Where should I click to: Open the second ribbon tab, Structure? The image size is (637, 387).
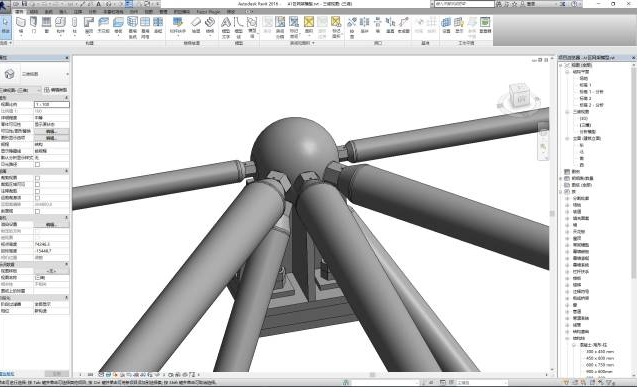(34, 12)
